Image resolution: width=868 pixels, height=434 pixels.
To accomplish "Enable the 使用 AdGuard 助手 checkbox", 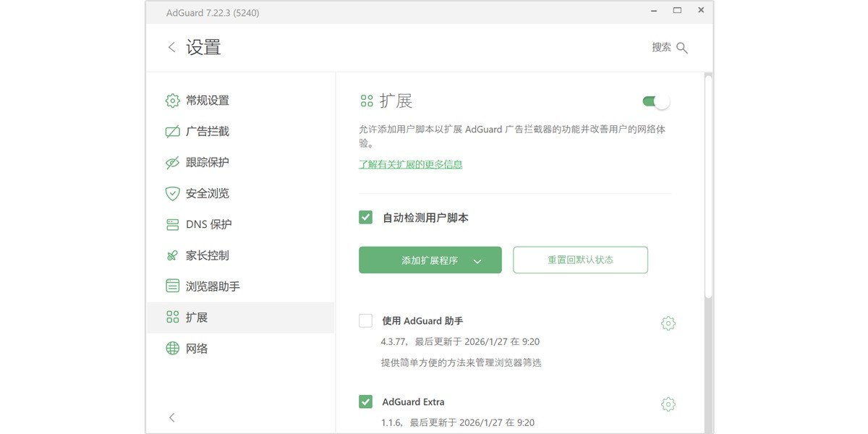I will 365,320.
